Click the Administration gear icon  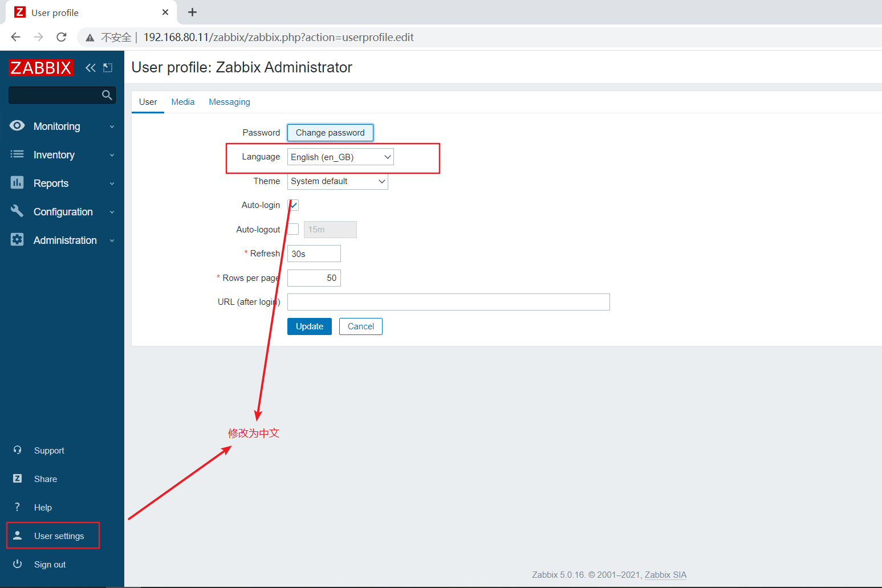pyautogui.click(x=17, y=239)
